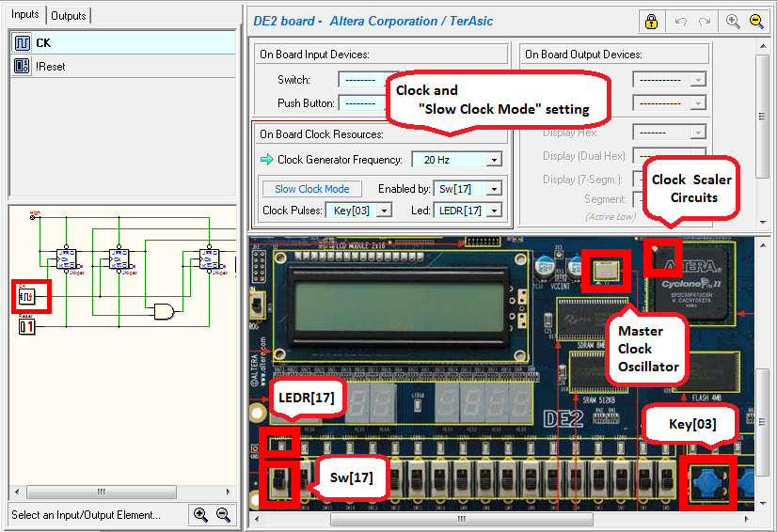Image resolution: width=777 pixels, height=532 pixels.
Task: Select the second JK flip-flop in schematic
Action: point(119,258)
